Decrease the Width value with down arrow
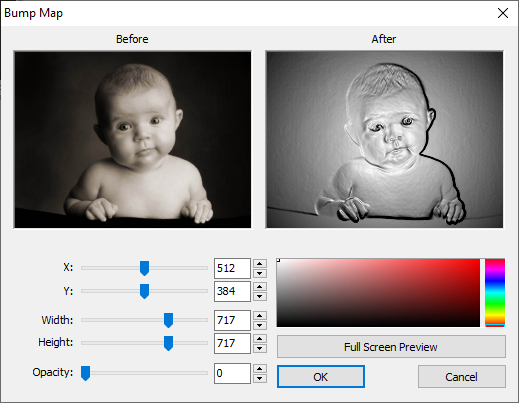 [x=260, y=325]
